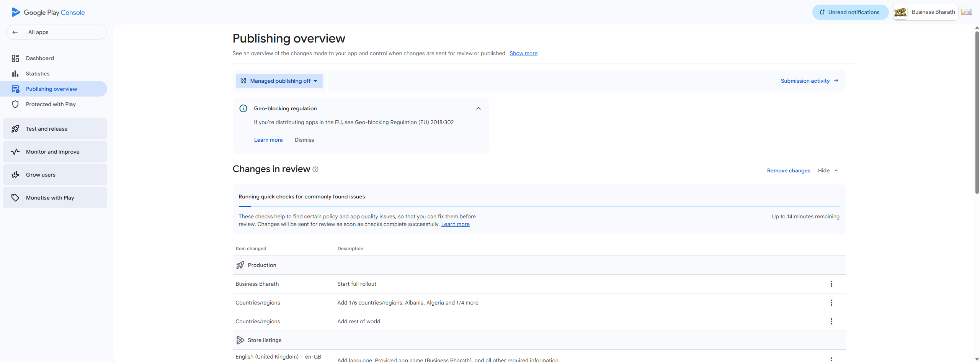Click the quick checks progress bar

(x=539, y=206)
